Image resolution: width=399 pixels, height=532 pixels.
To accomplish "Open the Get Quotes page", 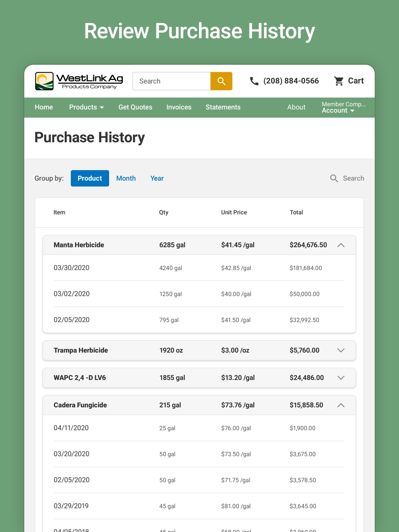I will tap(135, 107).
